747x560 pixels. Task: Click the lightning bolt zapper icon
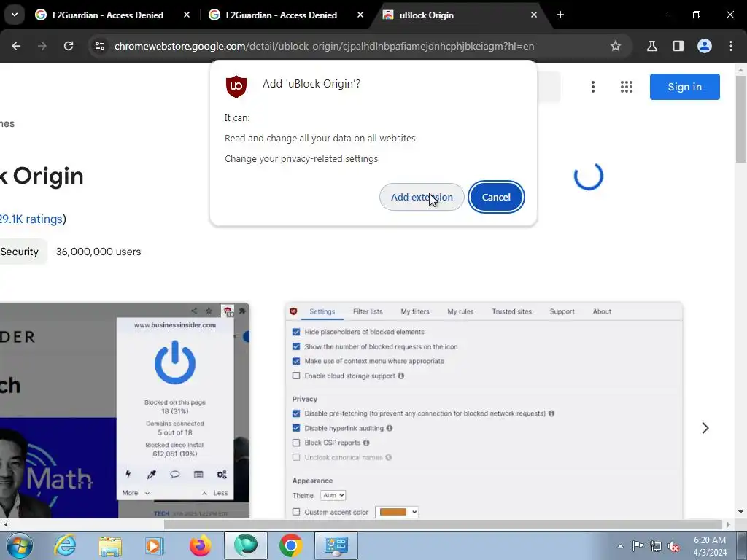coord(128,474)
